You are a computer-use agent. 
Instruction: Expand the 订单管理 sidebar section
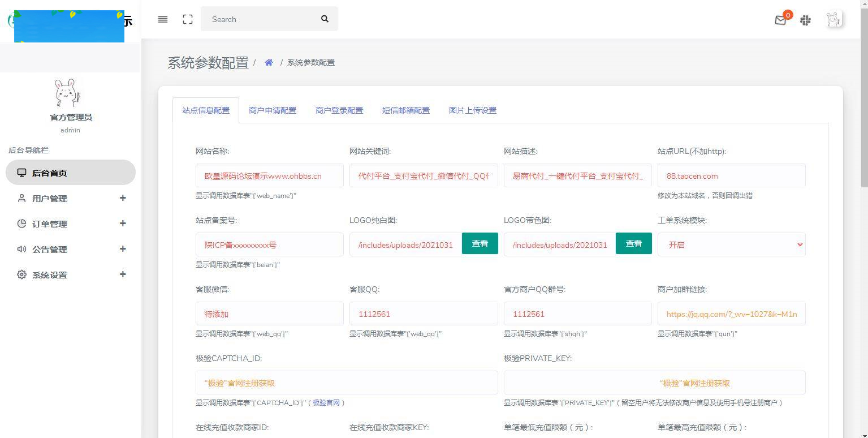[x=122, y=224]
